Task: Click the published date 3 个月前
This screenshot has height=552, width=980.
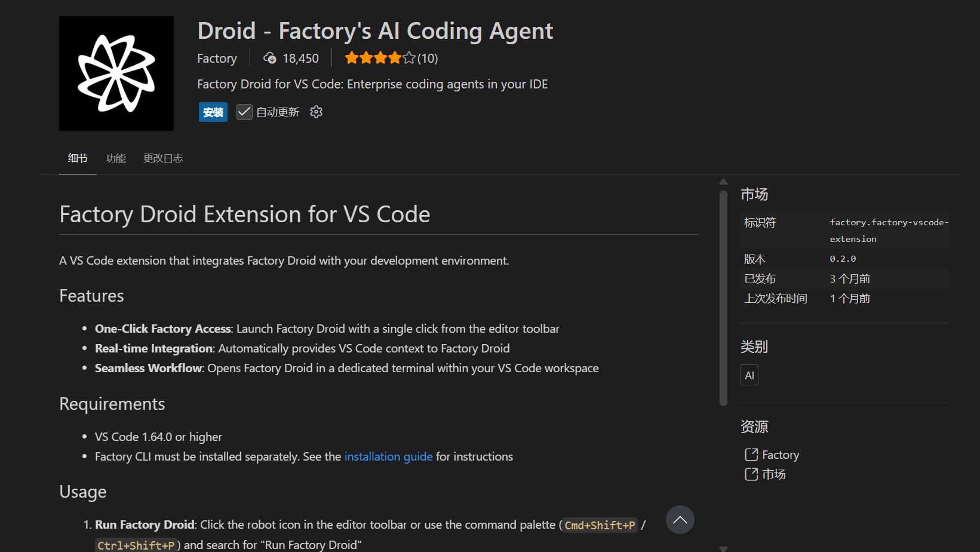Action: [850, 279]
